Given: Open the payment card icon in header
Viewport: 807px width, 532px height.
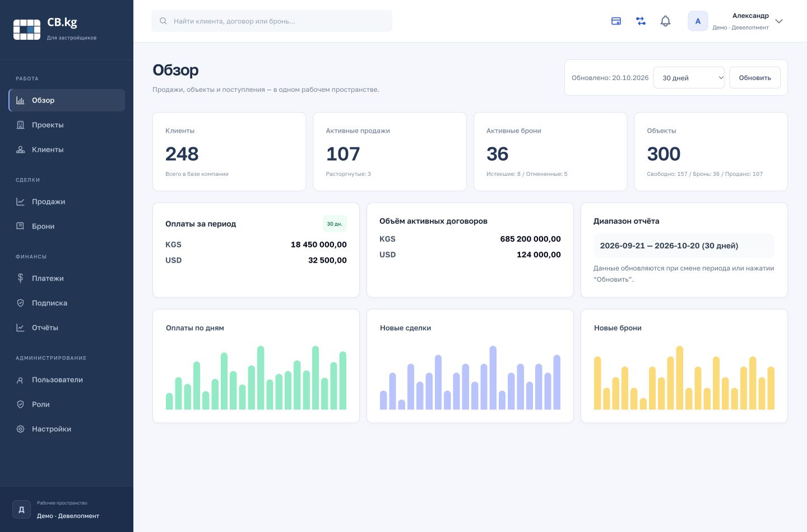Looking at the screenshot, I should (x=616, y=21).
